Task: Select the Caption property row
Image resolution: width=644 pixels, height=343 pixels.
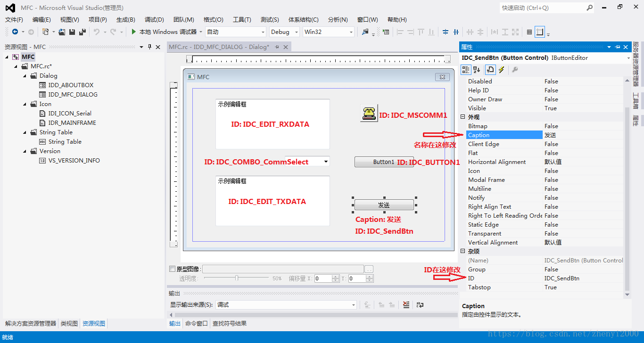Action: coord(545,135)
